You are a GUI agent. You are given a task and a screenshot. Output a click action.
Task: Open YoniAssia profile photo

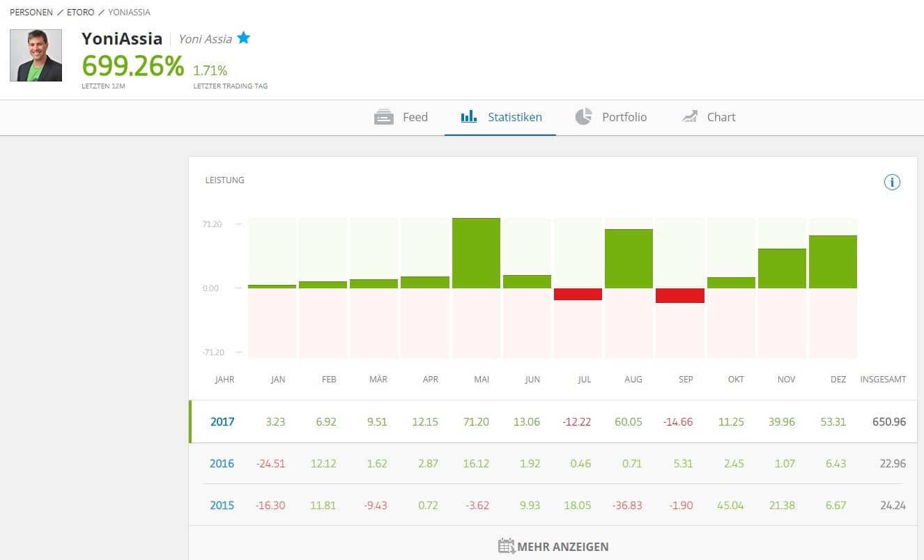(x=36, y=56)
